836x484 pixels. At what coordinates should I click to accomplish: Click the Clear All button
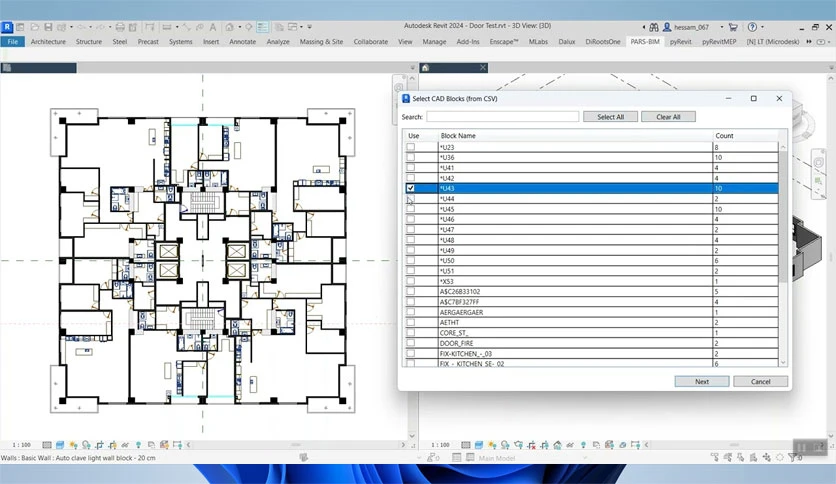(x=668, y=117)
